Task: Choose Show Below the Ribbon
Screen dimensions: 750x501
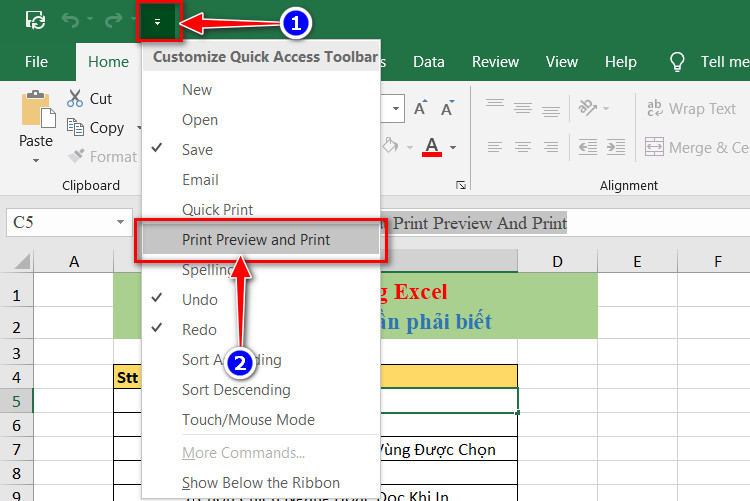Action: pyautogui.click(x=261, y=483)
